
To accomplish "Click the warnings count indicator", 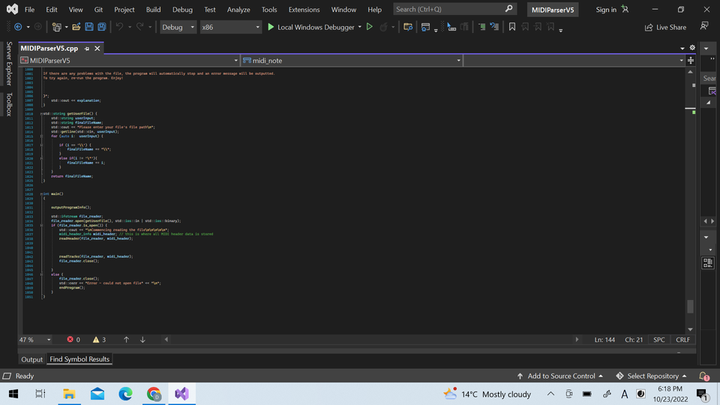I will tap(98, 340).
